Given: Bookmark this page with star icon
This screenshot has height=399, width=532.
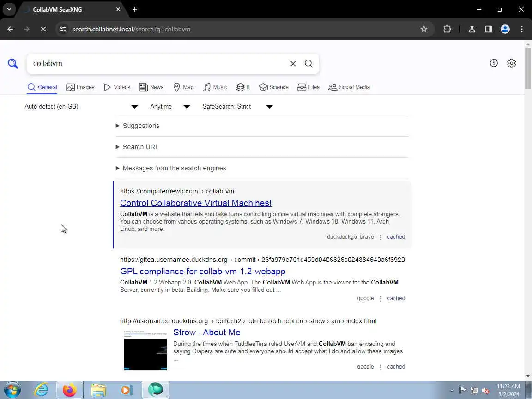Looking at the screenshot, I should point(424,29).
